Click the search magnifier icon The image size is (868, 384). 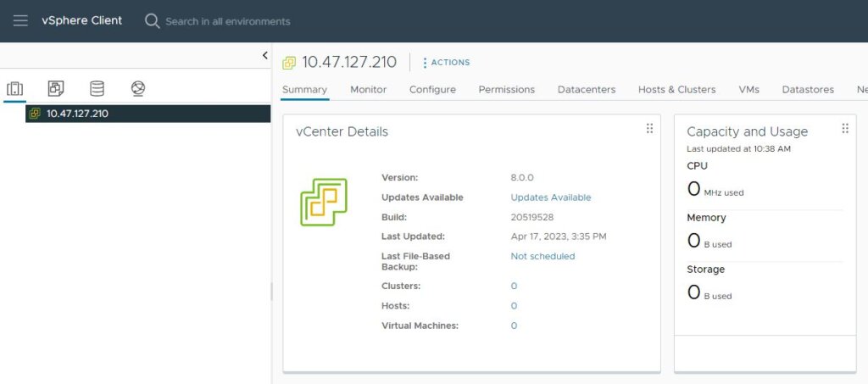point(152,21)
